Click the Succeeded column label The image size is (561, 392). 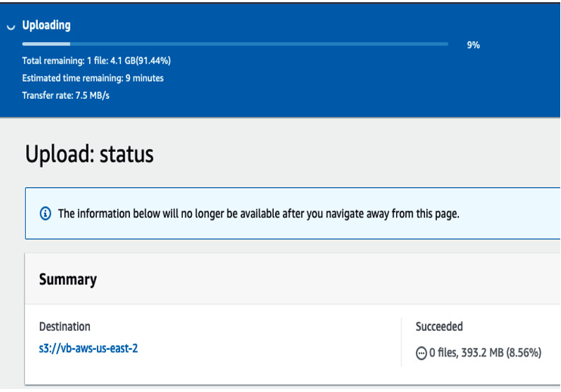tap(439, 326)
